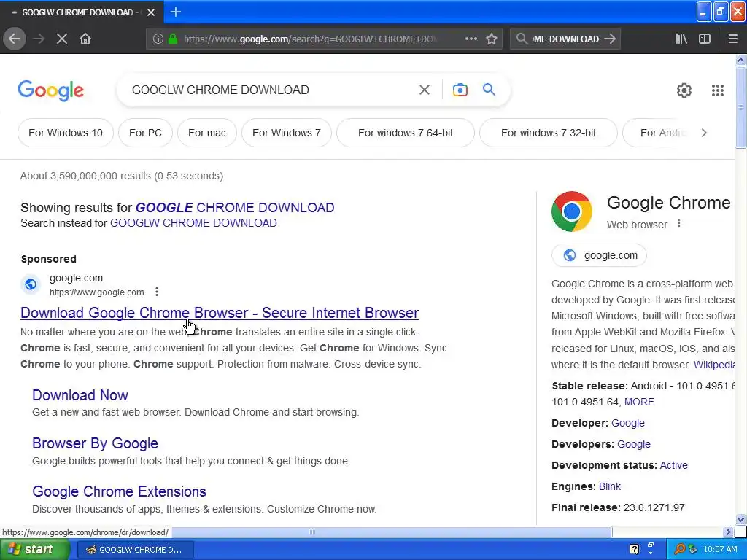Screen dimensions: 747x560
Task: Search by image with camera icon
Action: click(x=460, y=90)
